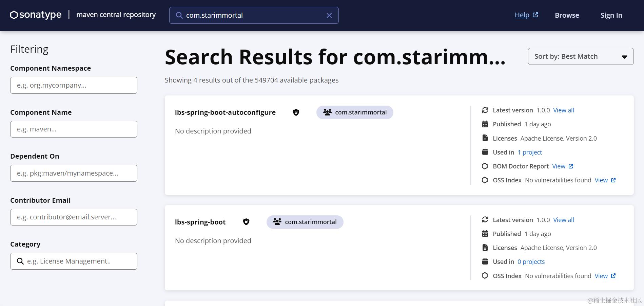This screenshot has height=306, width=644.
Task: Focus the Component Name field
Action: [74, 129]
